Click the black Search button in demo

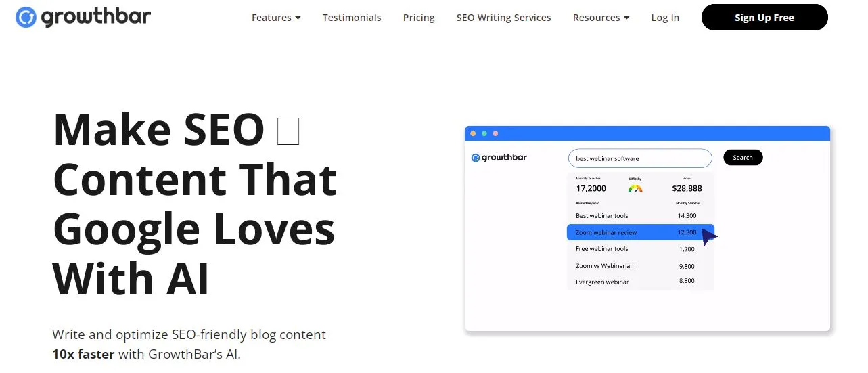pyautogui.click(x=743, y=158)
